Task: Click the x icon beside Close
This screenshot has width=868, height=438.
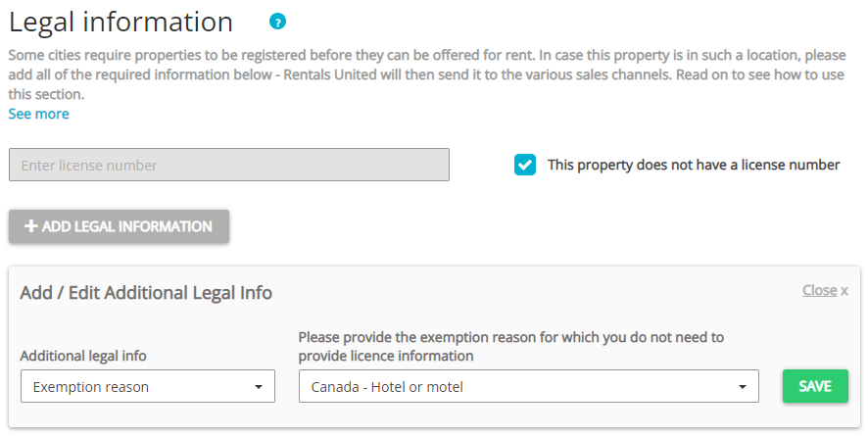Action: click(x=844, y=291)
